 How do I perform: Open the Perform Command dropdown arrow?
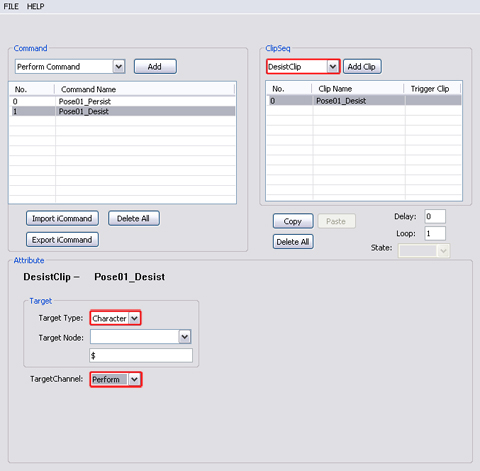coord(119,67)
